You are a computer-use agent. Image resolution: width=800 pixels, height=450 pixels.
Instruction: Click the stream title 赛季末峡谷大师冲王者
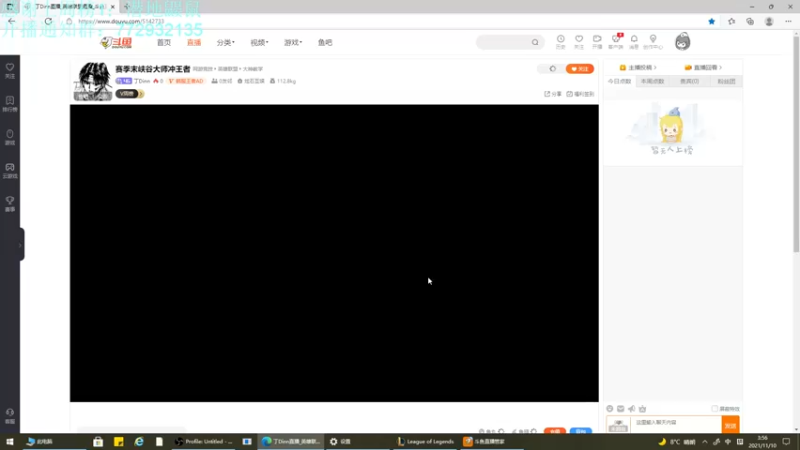(x=153, y=69)
